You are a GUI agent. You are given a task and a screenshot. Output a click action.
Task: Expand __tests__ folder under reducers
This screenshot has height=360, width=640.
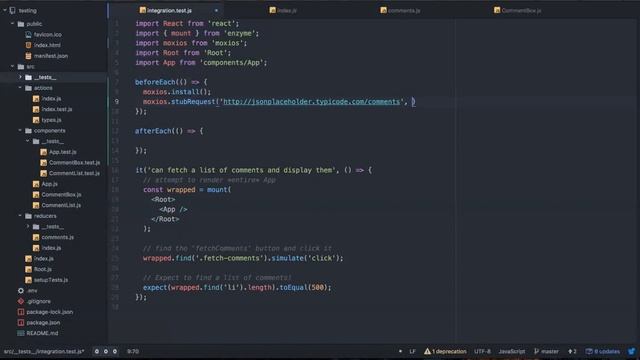click(x=28, y=226)
